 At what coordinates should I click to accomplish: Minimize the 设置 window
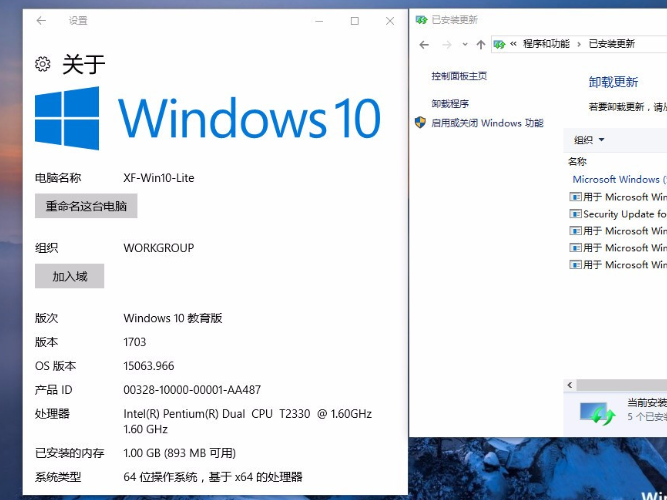tap(319, 21)
